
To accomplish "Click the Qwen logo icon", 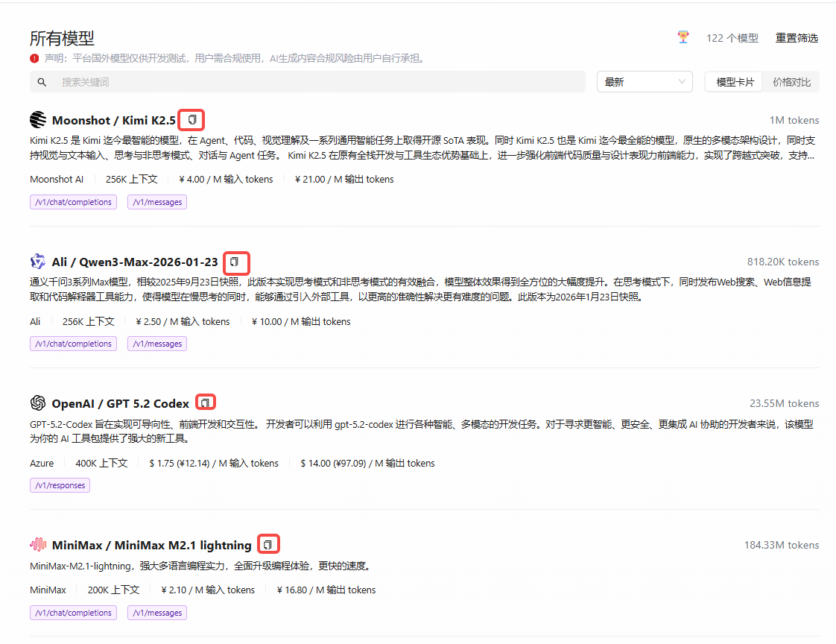I will point(38,262).
